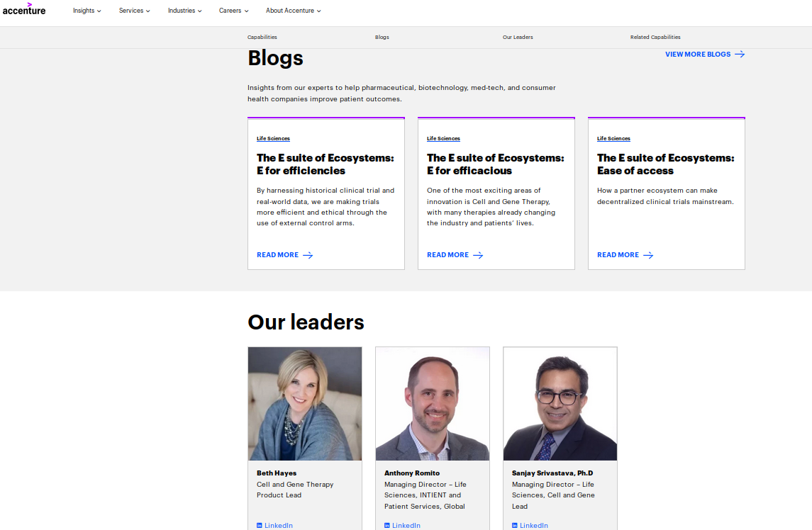Open blog title E for efficiencies
Image resolution: width=812 pixels, height=530 pixels.
point(326,164)
